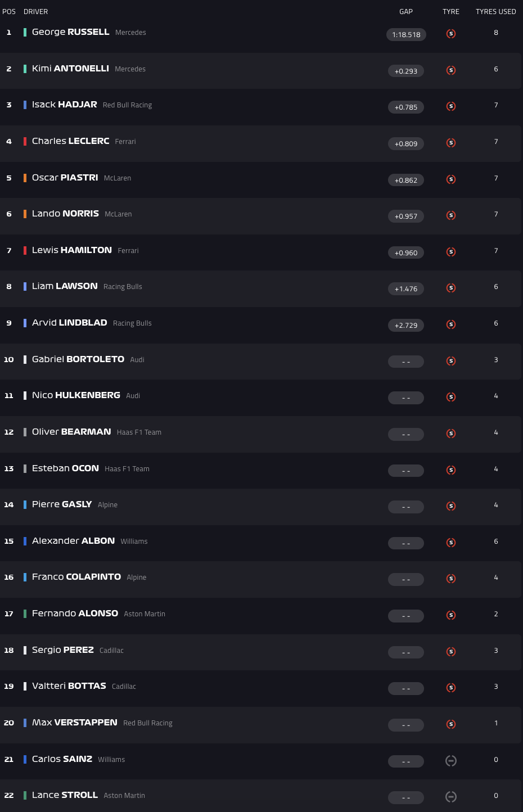This screenshot has width=523, height=812.
Task: Click the orange McLaren color bar beside Piastri
Action: pyautogui.click(x=25, y=178)
